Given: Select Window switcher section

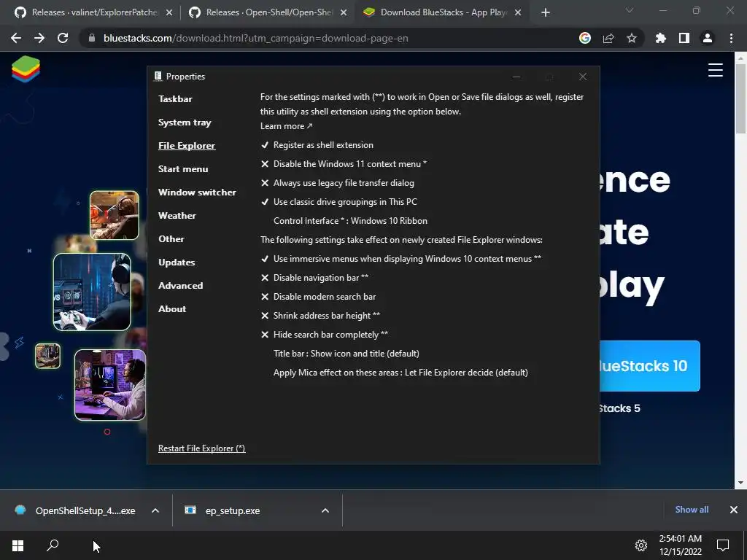Looking at the screenshot, I should 197,192.
